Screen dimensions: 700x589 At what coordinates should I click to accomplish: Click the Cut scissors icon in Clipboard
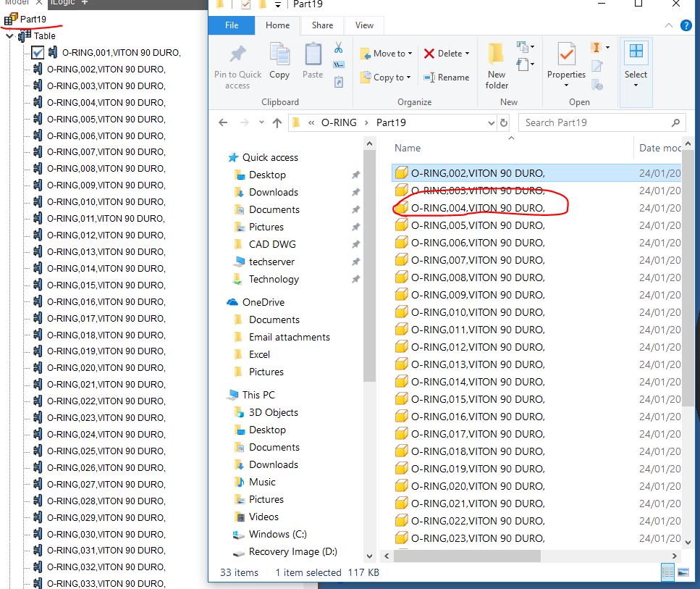point(338,47)
